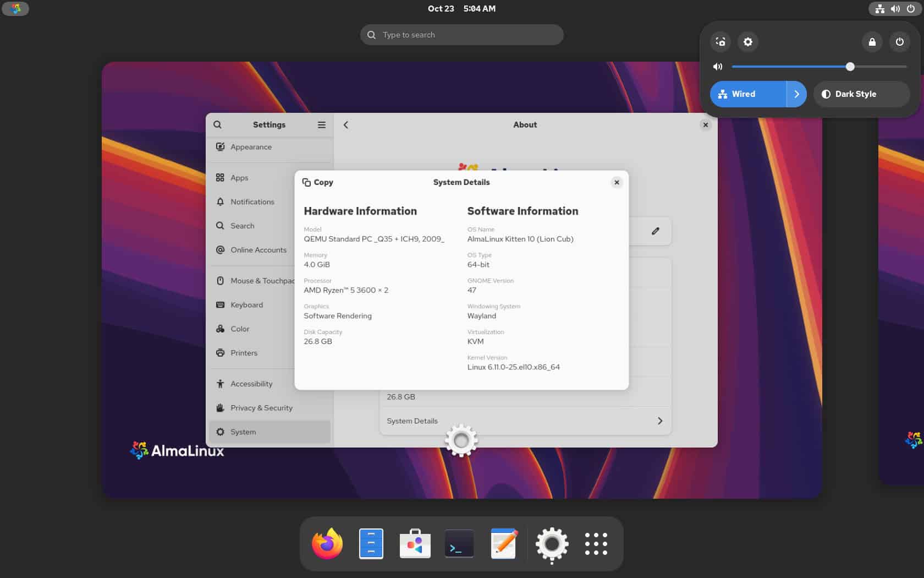Image resolution: width=924 pixels, height=578 pixels.
Task: Enable Dark Style in quick settings
Action: pos(861,94)
